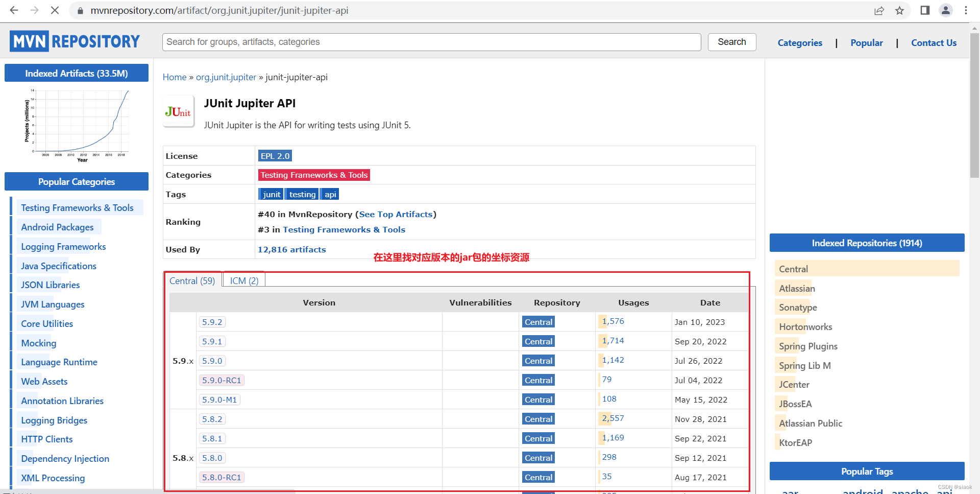Open the EPL 2.0 license tag
Image resolution: width=980 pixels, height=494 pixels.
pyautogui.click(x=275, y=156)
